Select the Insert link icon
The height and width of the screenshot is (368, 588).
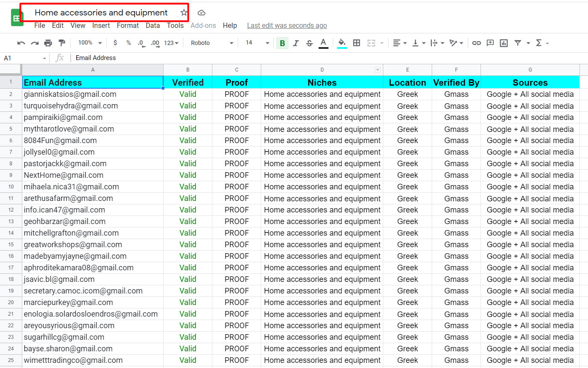pos(477,43)
